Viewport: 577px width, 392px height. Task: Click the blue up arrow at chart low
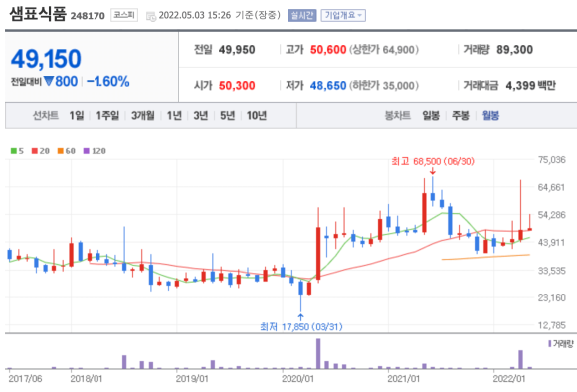pos(301,317)
